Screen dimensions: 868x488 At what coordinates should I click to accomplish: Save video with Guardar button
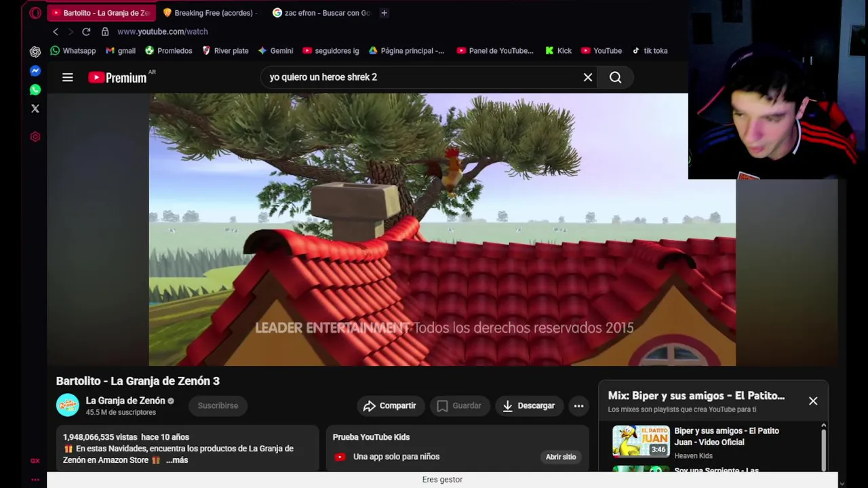pyautogui.click(x=460, y=406)
